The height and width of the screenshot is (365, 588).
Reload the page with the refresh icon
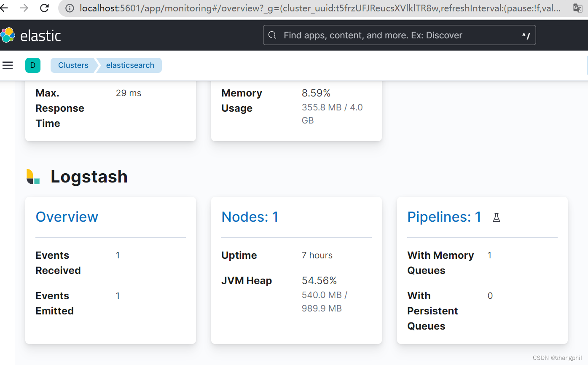[44, 8]
